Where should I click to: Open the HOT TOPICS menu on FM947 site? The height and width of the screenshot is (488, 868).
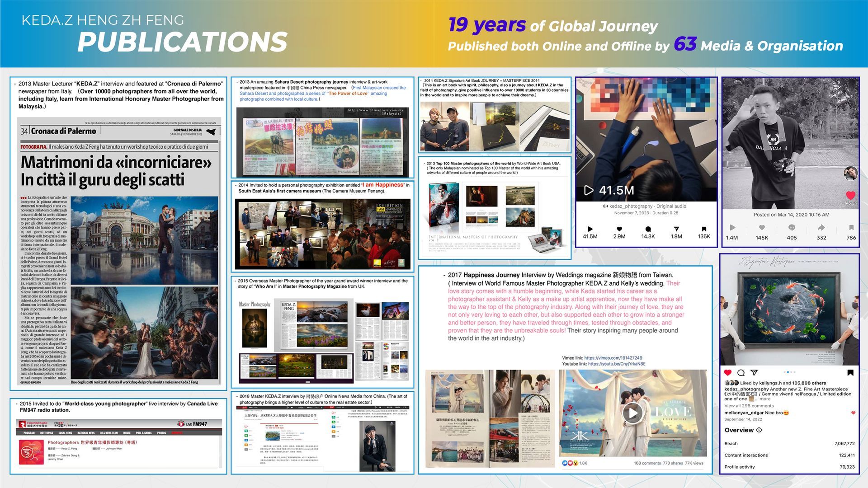point(47,433)
